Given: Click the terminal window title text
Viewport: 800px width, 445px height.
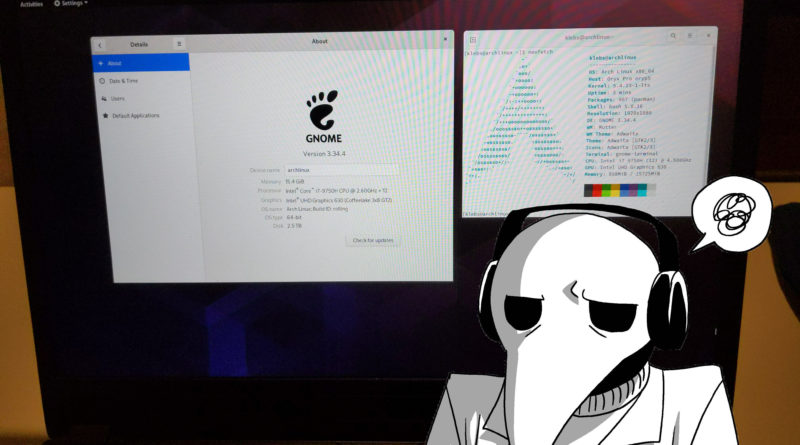Looking at the screenshot, I should 588,37.
